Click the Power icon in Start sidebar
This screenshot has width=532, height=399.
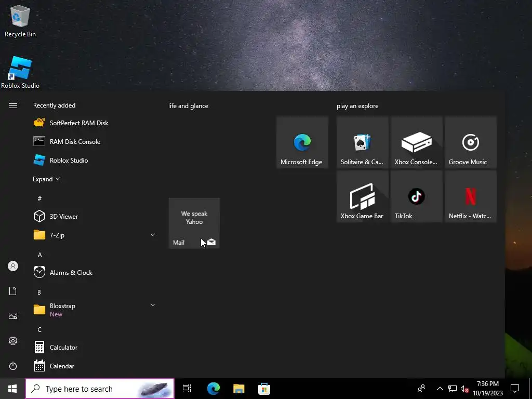(13, 366)
